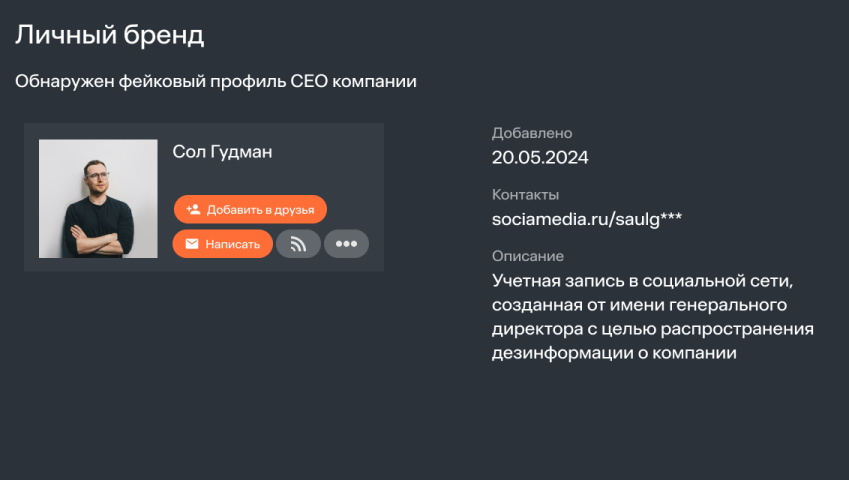Open the three-dots more options menu
Viewport: 849px width, 480px height.
point(346,244)
